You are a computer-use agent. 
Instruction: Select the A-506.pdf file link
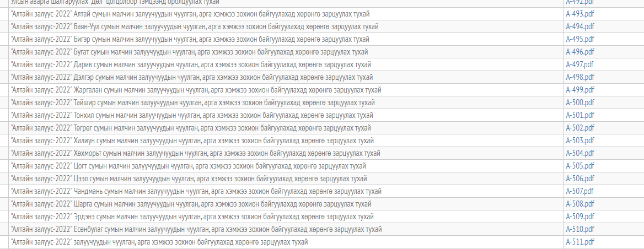(x=580, y=178)
